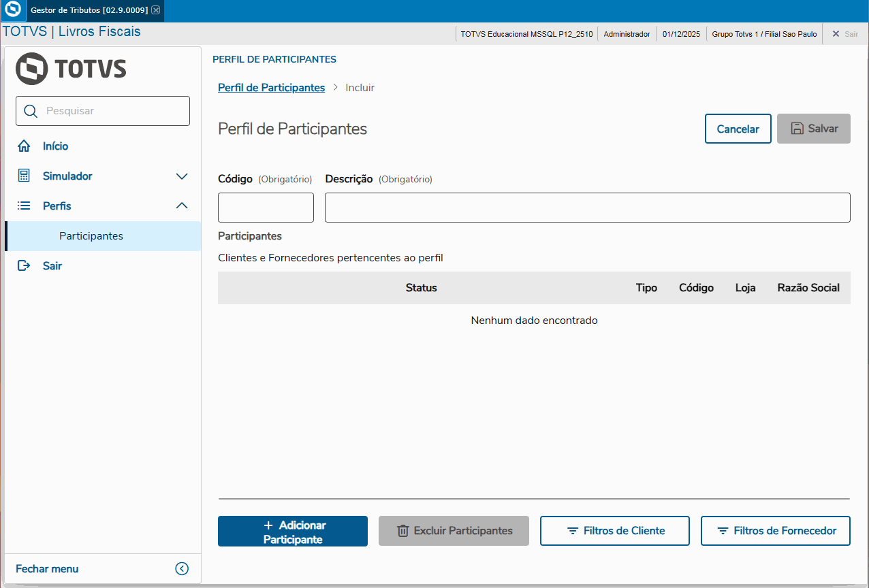This screenshot has height=588, width=869.
Task: Click the PERFIL DE PARTICIPANTES heading
Action: tap(274, 59)
